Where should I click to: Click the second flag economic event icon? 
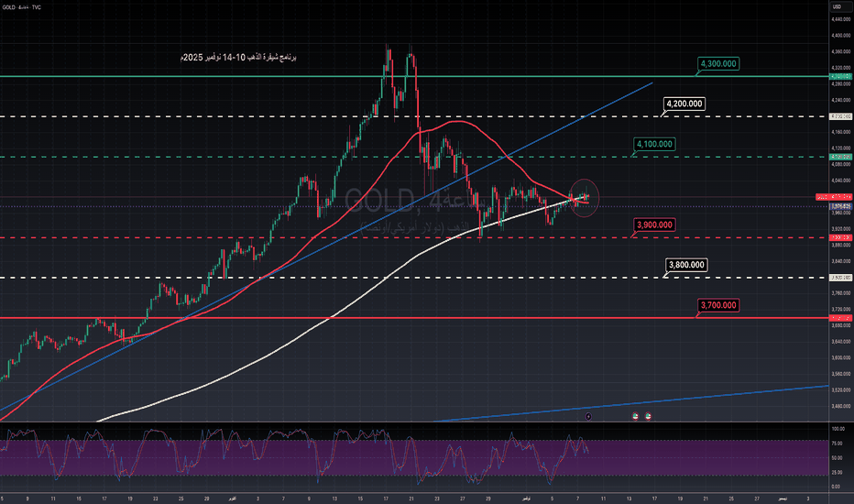[x=649, y=416]
